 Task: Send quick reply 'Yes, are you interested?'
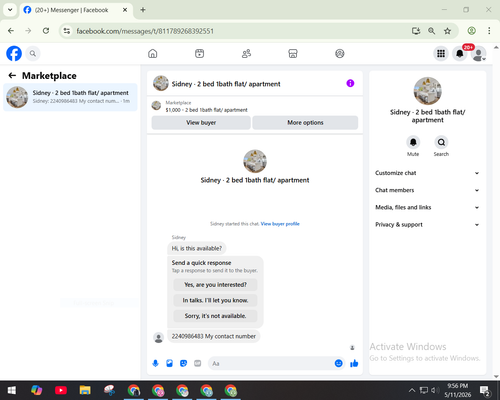(x=215, y=285)
